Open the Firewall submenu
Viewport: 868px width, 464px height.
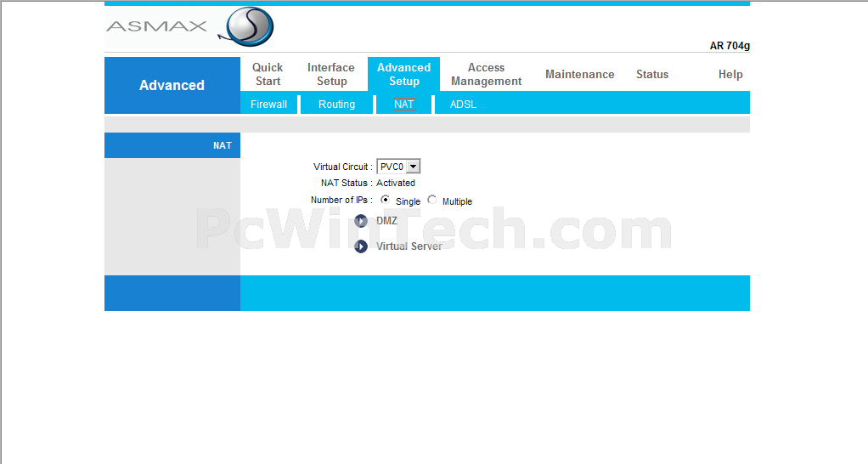[268, 104]
